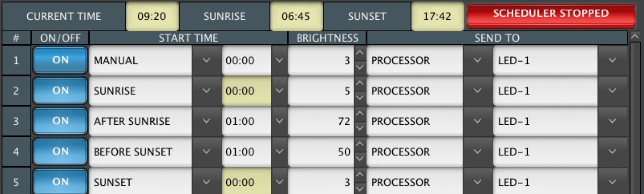644x194 pixels.
Task: Disable schedule row 3 ON button
Action: pyautogui.click(x=60, y=121)
